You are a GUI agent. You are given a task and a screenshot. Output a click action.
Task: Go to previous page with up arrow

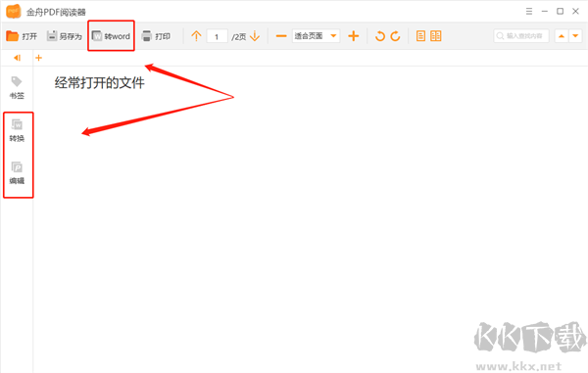(x=196, y=36)
